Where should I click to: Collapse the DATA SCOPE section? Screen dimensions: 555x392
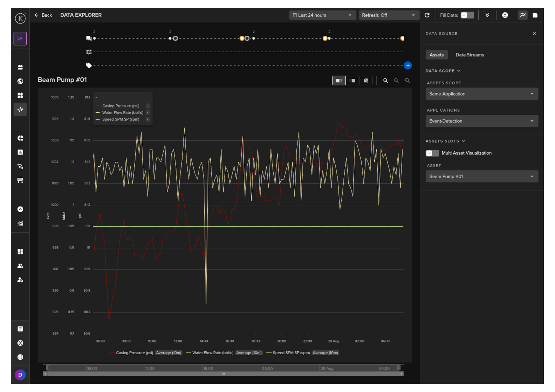point(443,71)
